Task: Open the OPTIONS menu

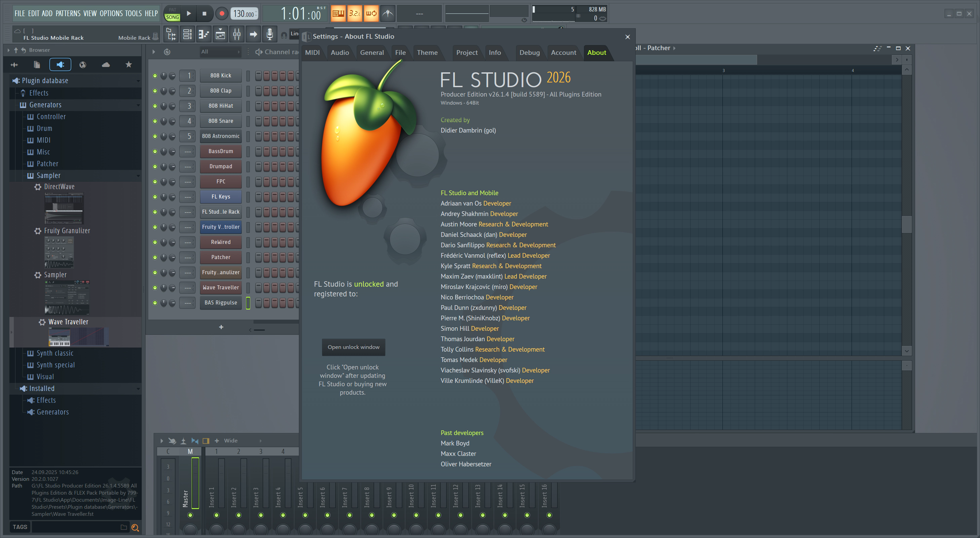Action: click(x=111, y=14)
